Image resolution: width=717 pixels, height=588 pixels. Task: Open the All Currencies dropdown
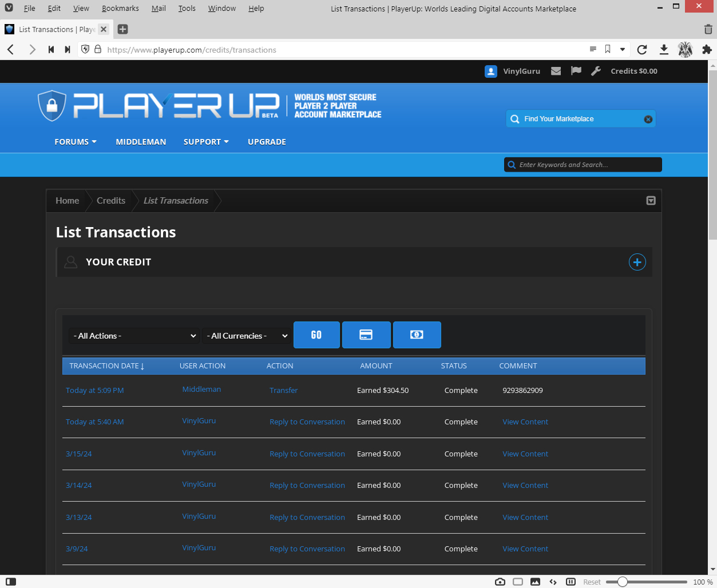click(x=246, y=336)
